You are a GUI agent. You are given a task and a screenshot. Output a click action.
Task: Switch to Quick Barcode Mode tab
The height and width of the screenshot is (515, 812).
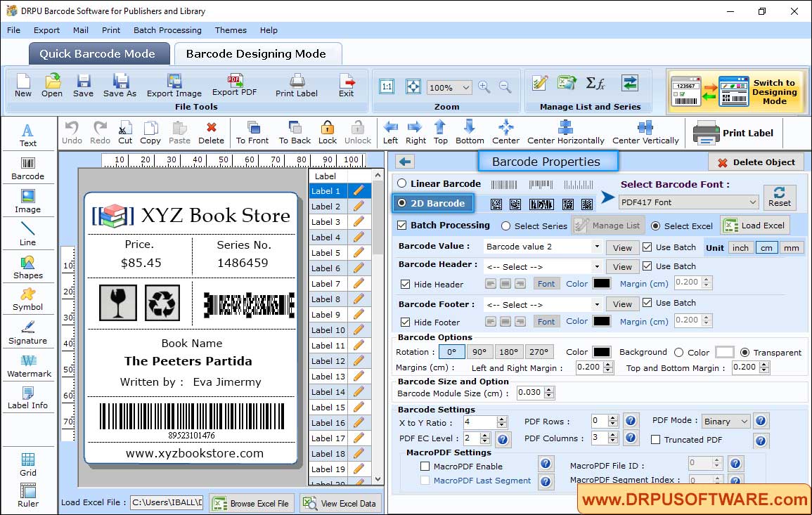[x=99, y=54]
